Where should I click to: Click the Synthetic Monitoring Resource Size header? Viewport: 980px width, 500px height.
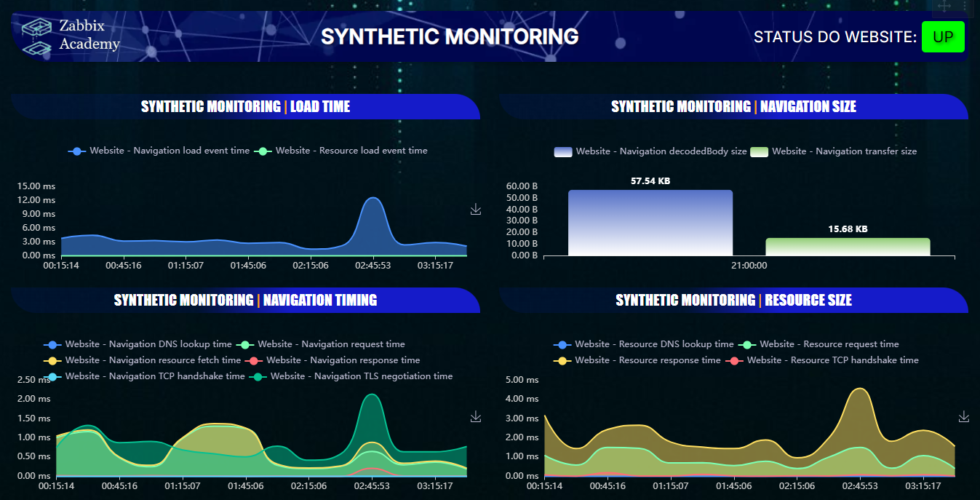[x=733, y=301]
